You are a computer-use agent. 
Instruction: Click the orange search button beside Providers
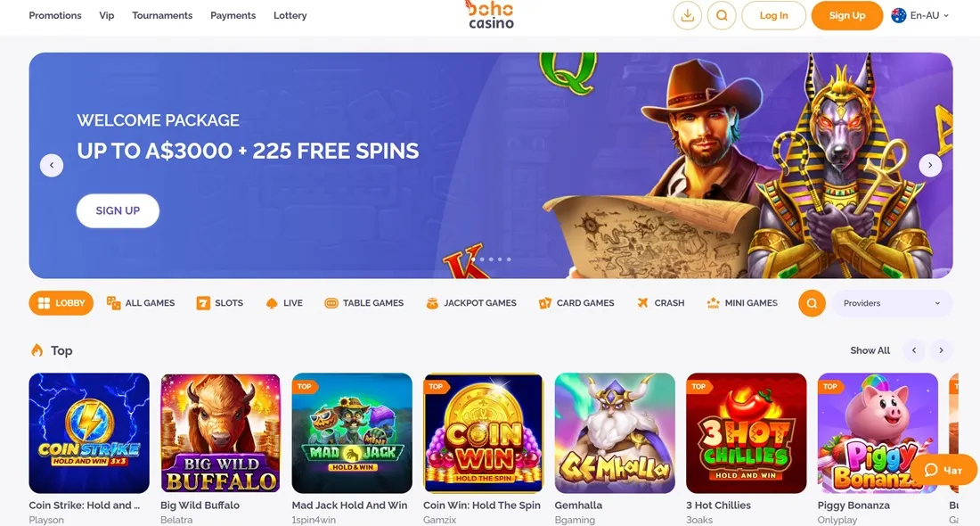[812, 303]
